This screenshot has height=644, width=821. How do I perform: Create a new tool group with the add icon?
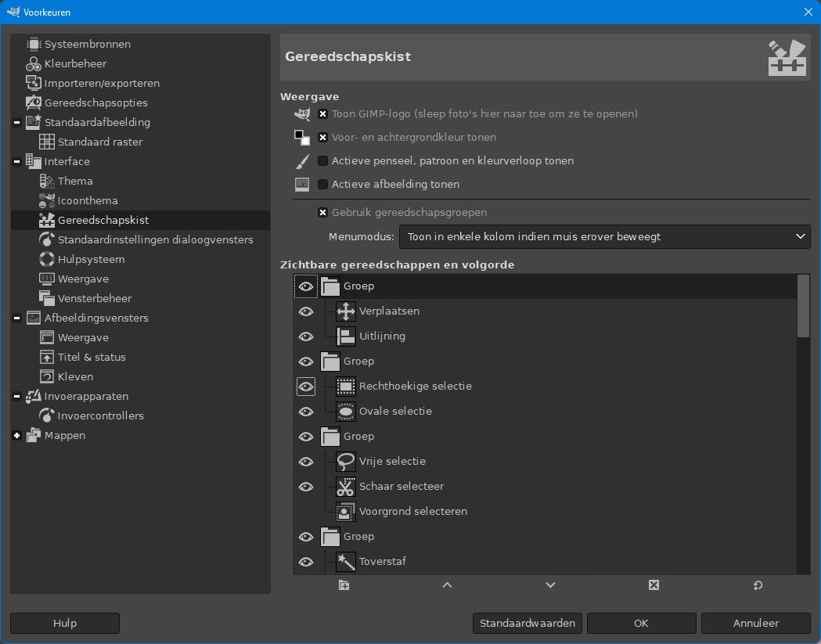(x=343, y=585)
